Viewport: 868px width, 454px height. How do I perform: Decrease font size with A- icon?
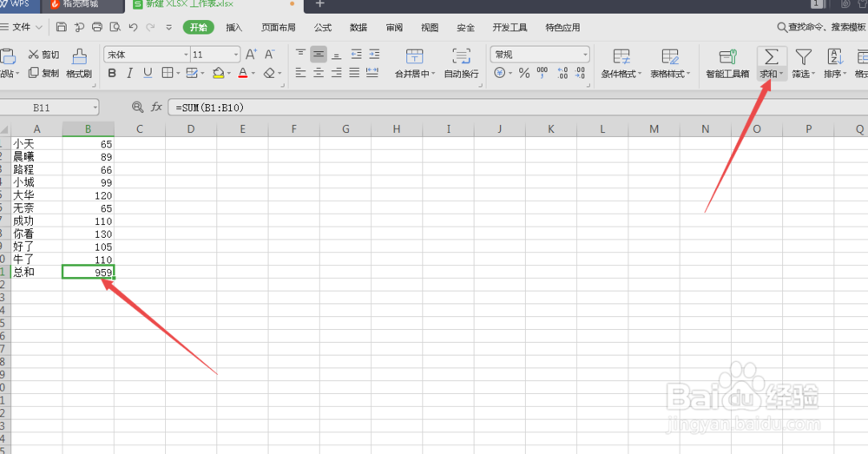point(270,55)
